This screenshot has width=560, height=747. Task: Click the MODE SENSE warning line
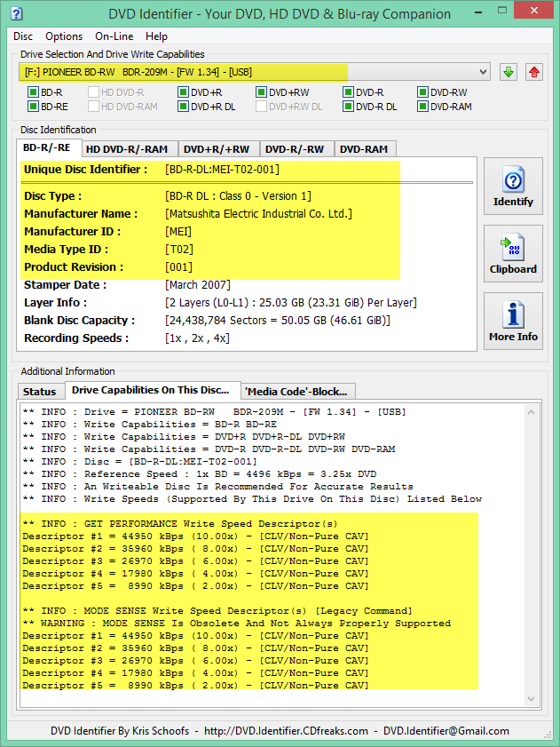pos(237,624)
